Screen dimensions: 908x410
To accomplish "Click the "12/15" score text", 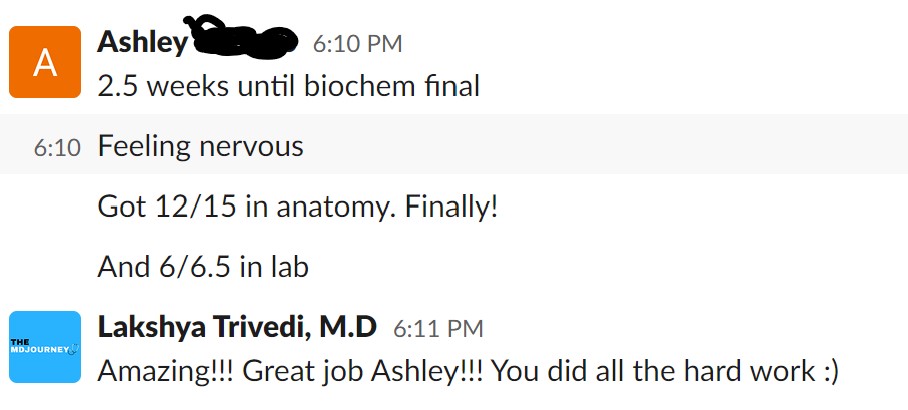I will click(196, 207).
